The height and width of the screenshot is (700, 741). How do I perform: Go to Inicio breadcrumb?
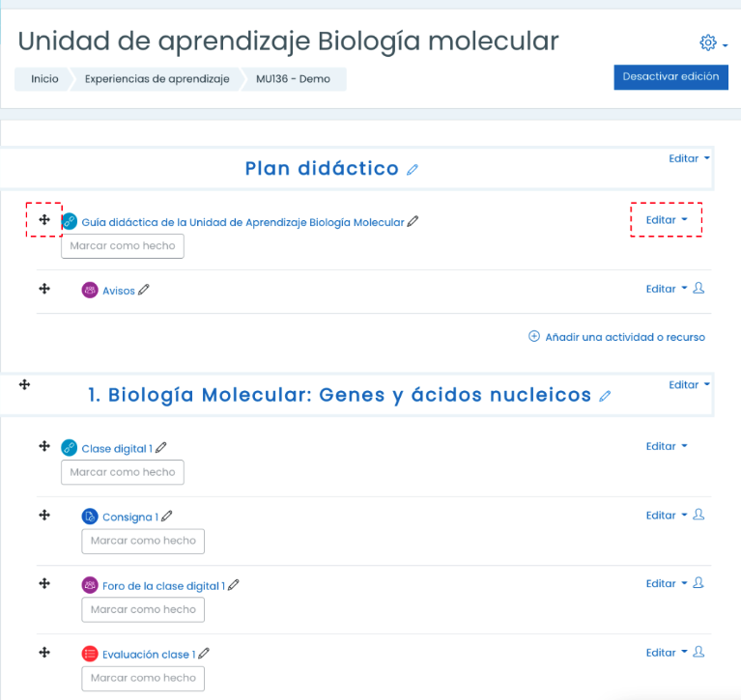(44, 79)
